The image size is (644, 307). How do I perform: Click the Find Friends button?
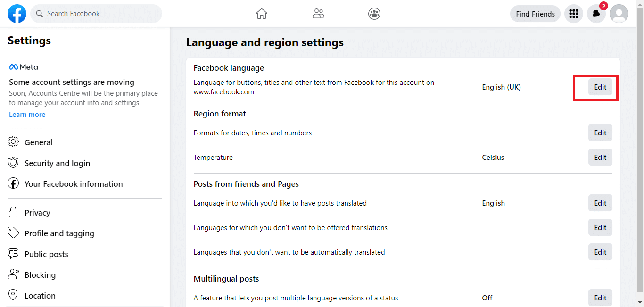535,14
